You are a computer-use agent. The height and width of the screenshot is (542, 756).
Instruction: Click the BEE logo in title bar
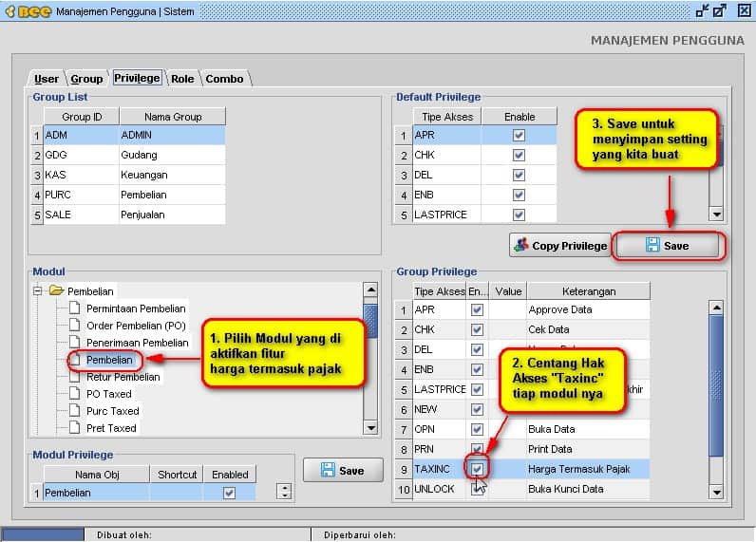click(x=28, y=11)
